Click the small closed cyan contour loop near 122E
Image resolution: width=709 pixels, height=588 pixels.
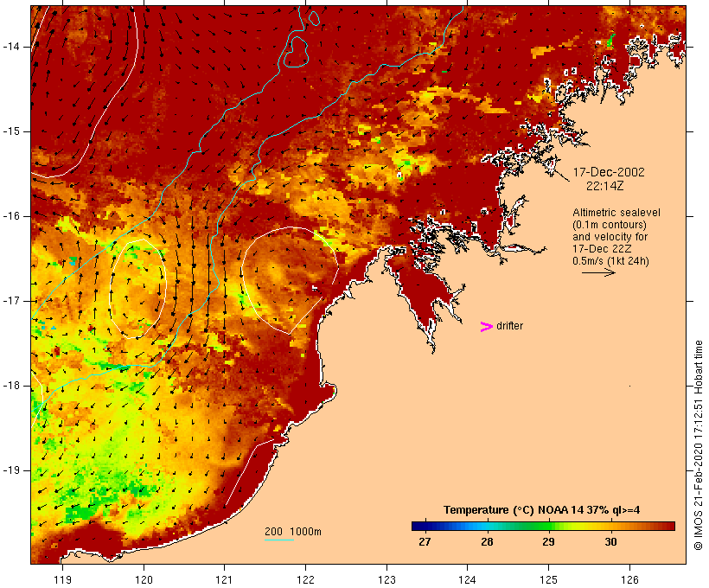314,18
